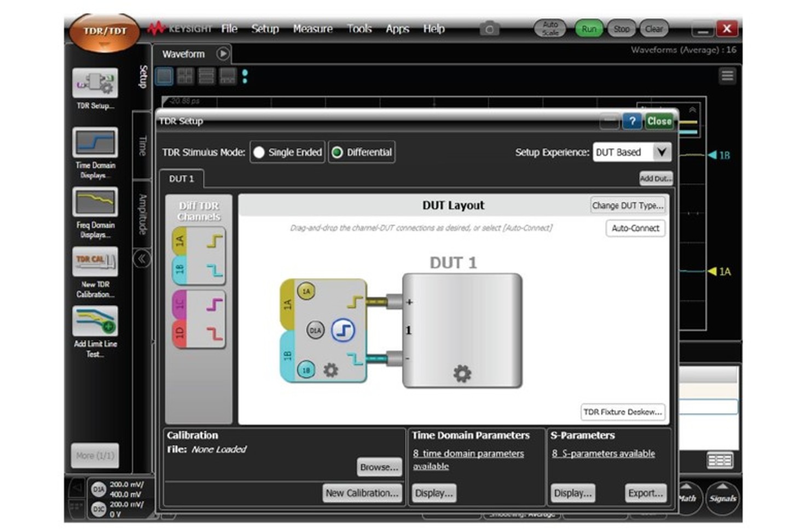Click the Add Dut... button
788x532 pixels.
pos(656,178)
